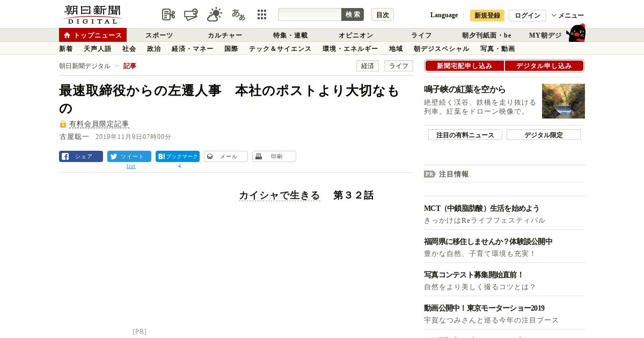This screenshot has height=338, width=644.
Task: Select the 朝夕刊紙面・be tab
Action: [x=487, y=35]
